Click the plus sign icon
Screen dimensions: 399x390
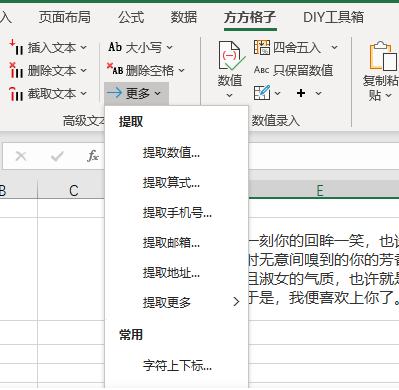click(301, 93)
